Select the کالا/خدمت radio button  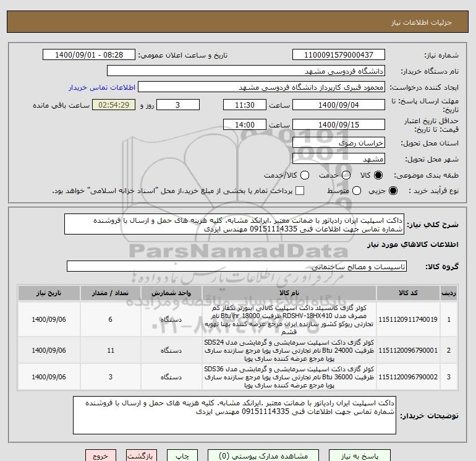305,175
